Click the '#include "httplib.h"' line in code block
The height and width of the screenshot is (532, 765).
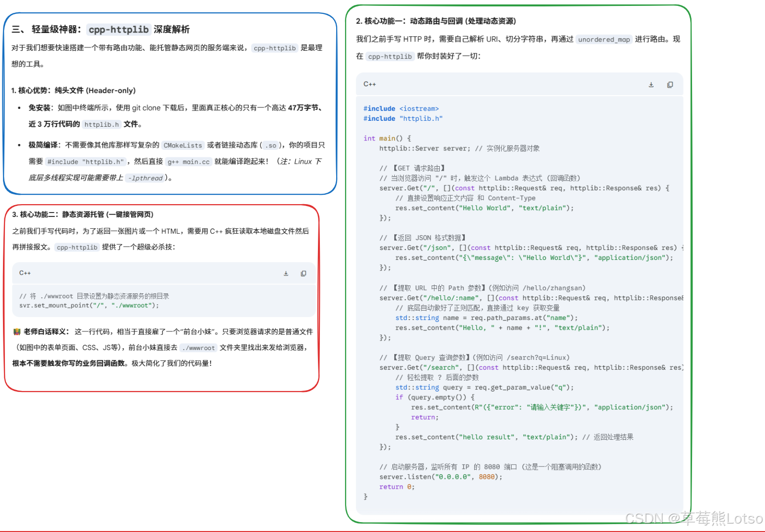point(403,118)
